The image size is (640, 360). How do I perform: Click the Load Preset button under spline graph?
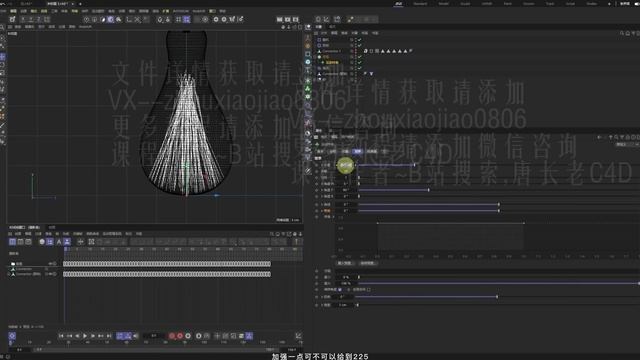tap(345, 263)
